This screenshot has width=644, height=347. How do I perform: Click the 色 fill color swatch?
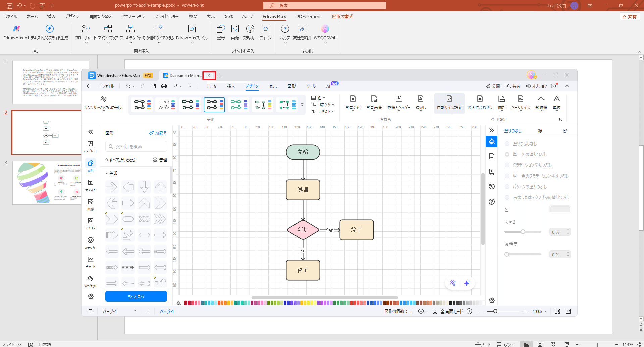point(560,210)
